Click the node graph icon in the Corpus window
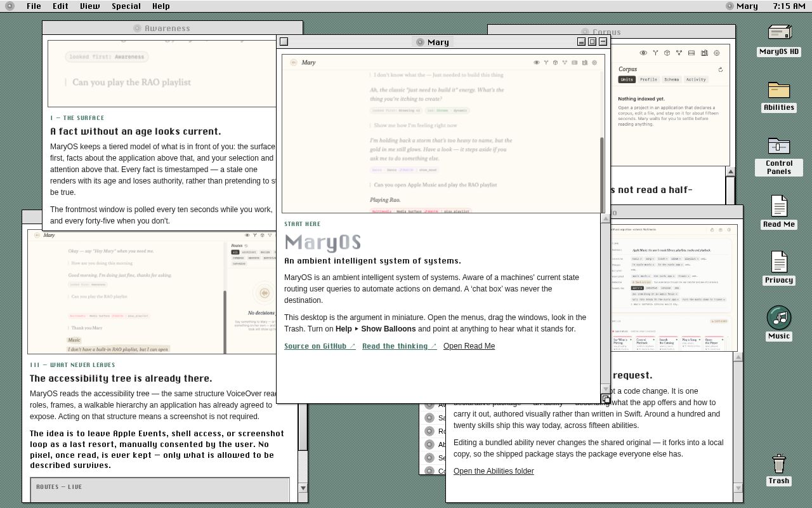The width and height of the screenshot is (812, 508). 679,53
